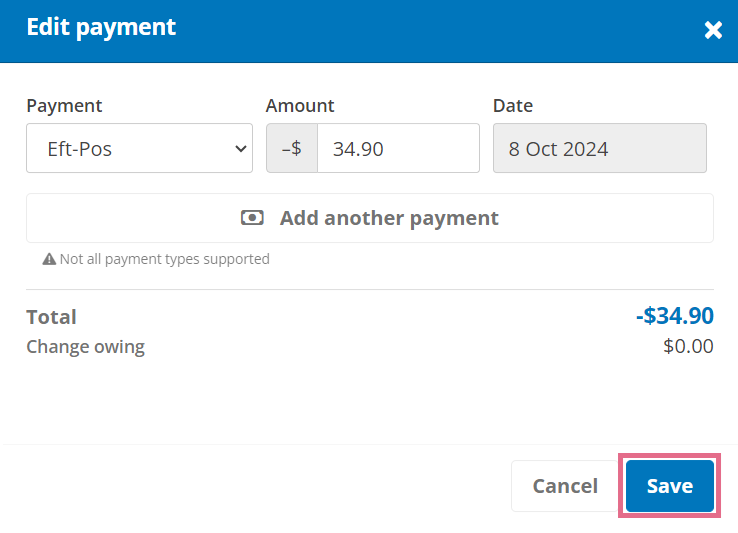Image resolution: width=738 pixels, height=533 pixels.
Task: Click the Total label text
Action: pyautogui.click(x=51, y=317)
